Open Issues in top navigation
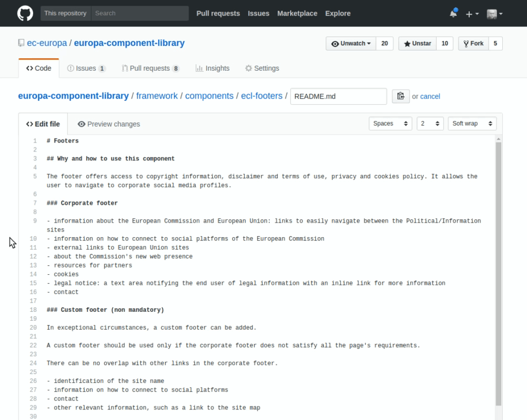Image resolution: width=527 pixels, height=420 pixels. [x=259, y=13]
